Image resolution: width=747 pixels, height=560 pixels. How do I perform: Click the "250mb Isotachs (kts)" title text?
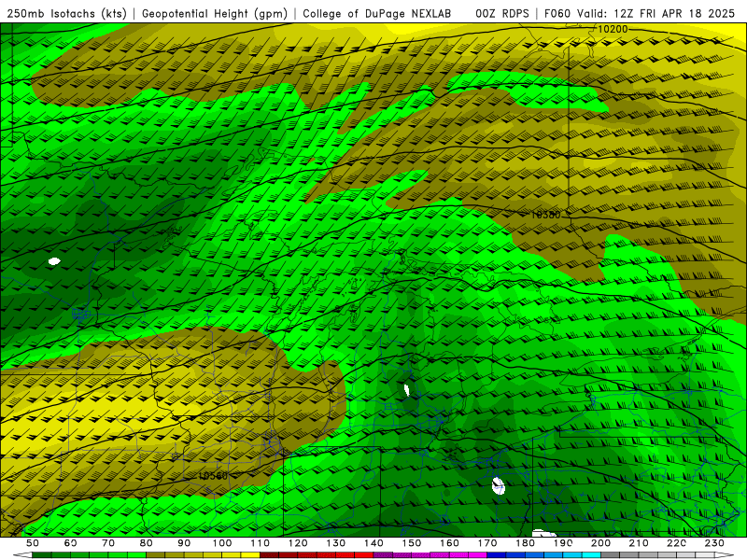(x=66, y=13)
